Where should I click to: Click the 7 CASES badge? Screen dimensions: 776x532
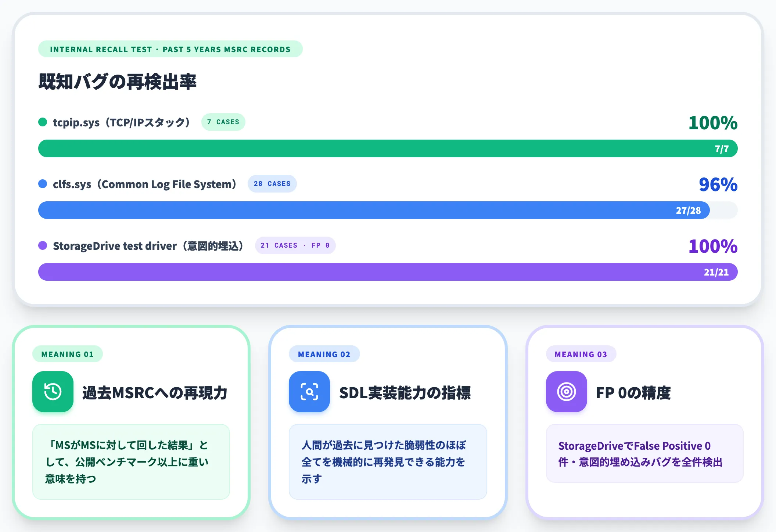click(x=223, y=122)
